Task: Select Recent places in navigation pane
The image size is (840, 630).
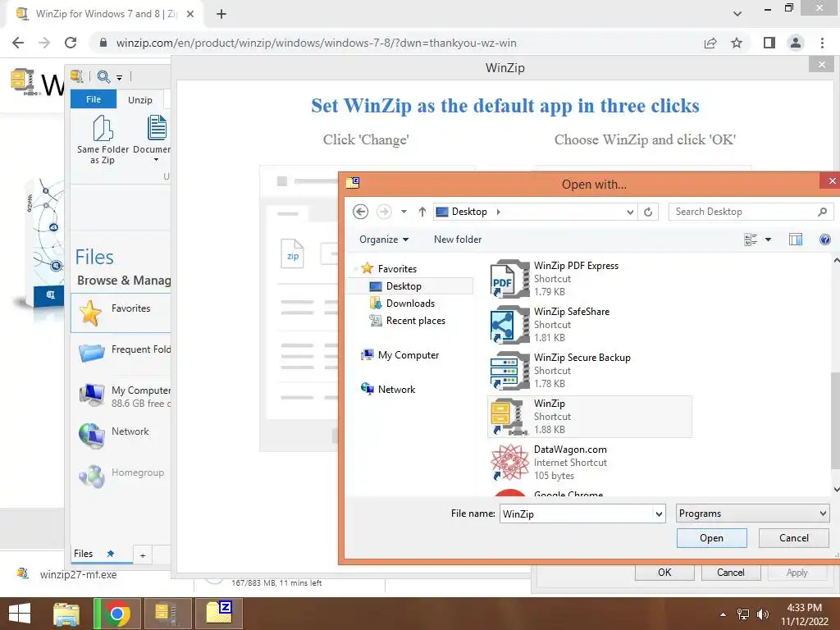Action: coord(415,321)
